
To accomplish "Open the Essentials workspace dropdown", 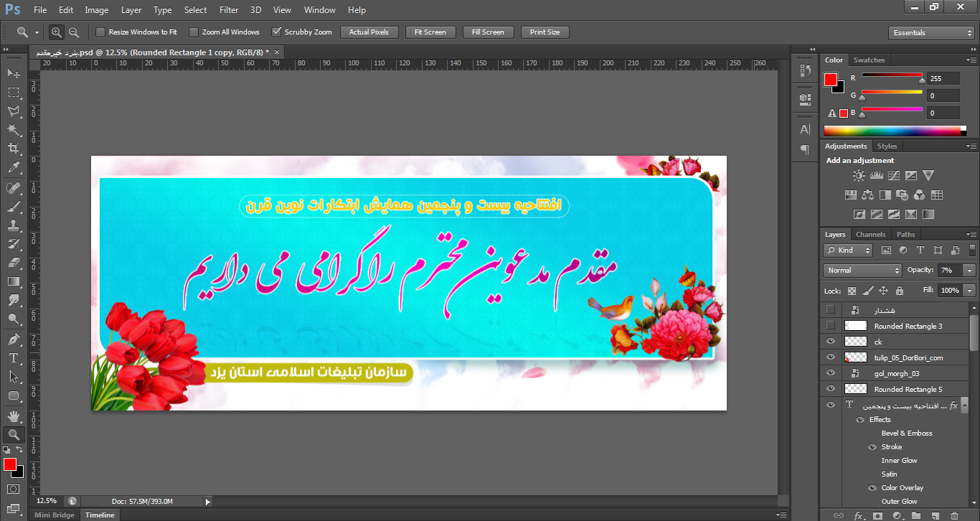I will click(x=930, y=33).
